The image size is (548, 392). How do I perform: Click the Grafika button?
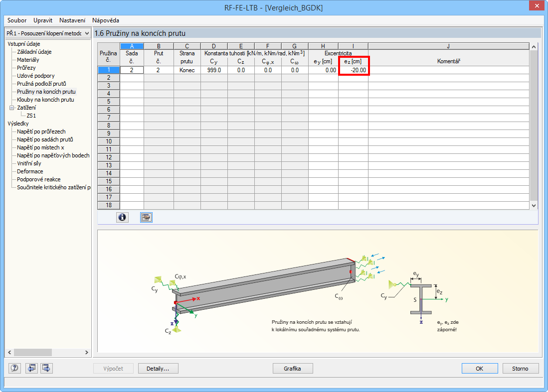pos(293,369)
